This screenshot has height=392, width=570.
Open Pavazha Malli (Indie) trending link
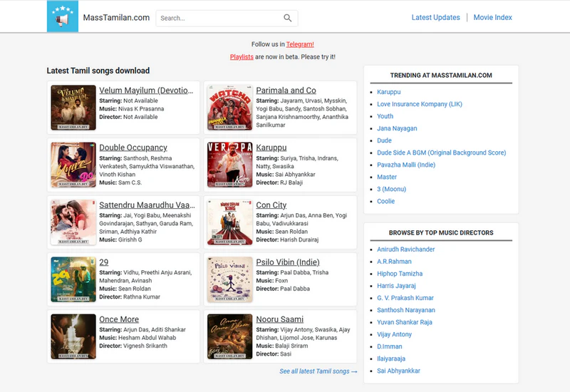pyautogui.click(x=406, y=165)
